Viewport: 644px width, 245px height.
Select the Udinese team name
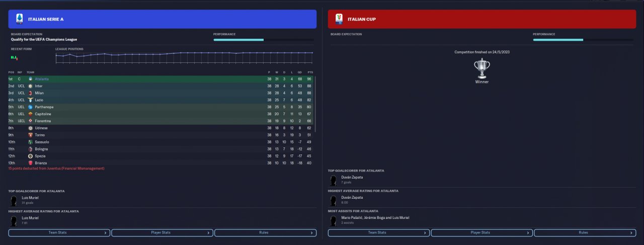pyautogui.click(x=42, y=128)
